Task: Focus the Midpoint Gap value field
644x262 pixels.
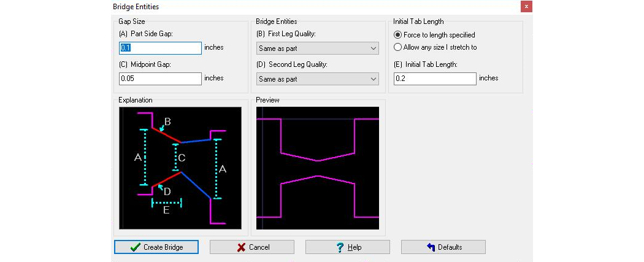Action: click(x=160, y=79)
